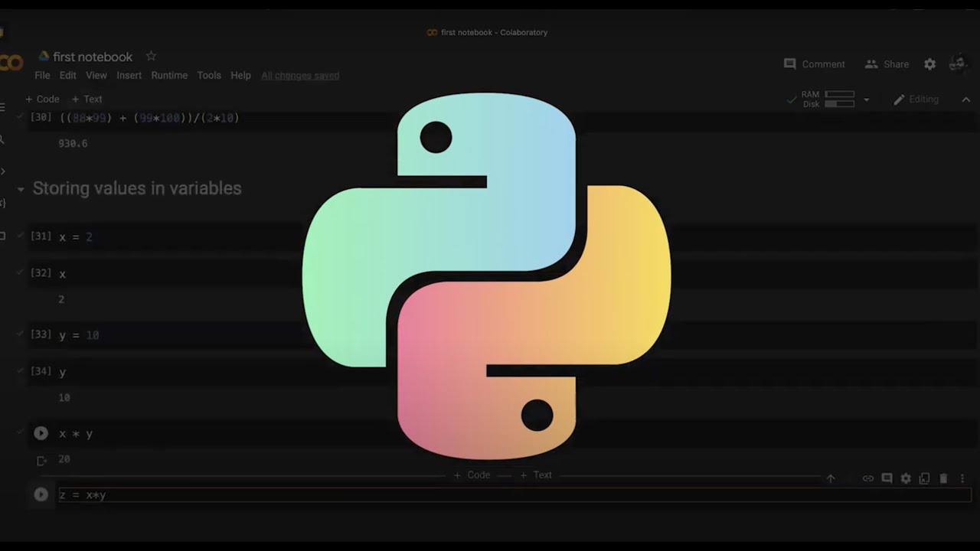The height and width of the screenshot is (551, 980).
Task: Click the x code in cell 32
Action: point(63,274)
